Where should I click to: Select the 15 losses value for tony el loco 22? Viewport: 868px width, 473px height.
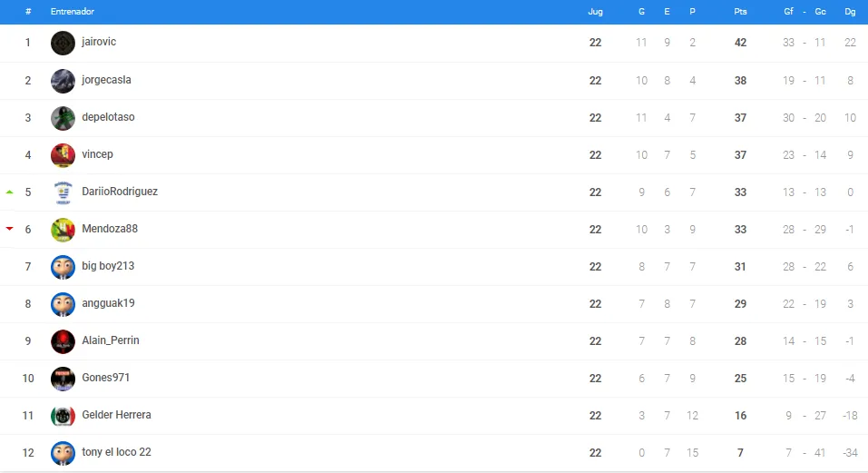pos(693,453)
